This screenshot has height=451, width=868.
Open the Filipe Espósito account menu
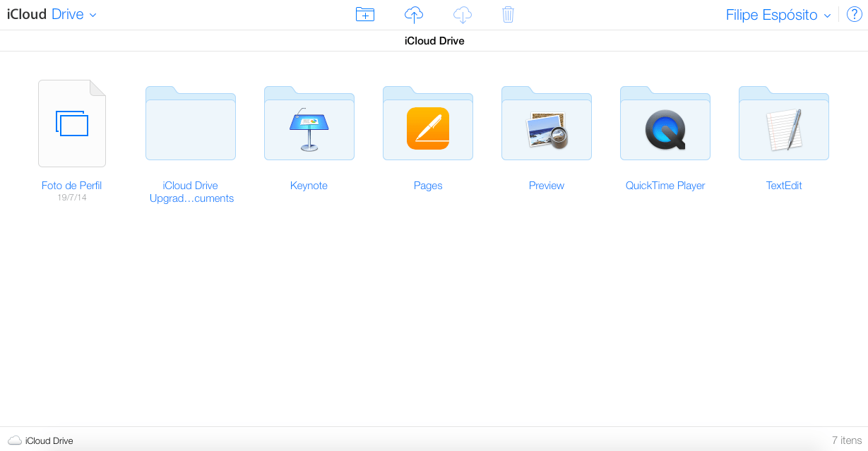[778, 15]
